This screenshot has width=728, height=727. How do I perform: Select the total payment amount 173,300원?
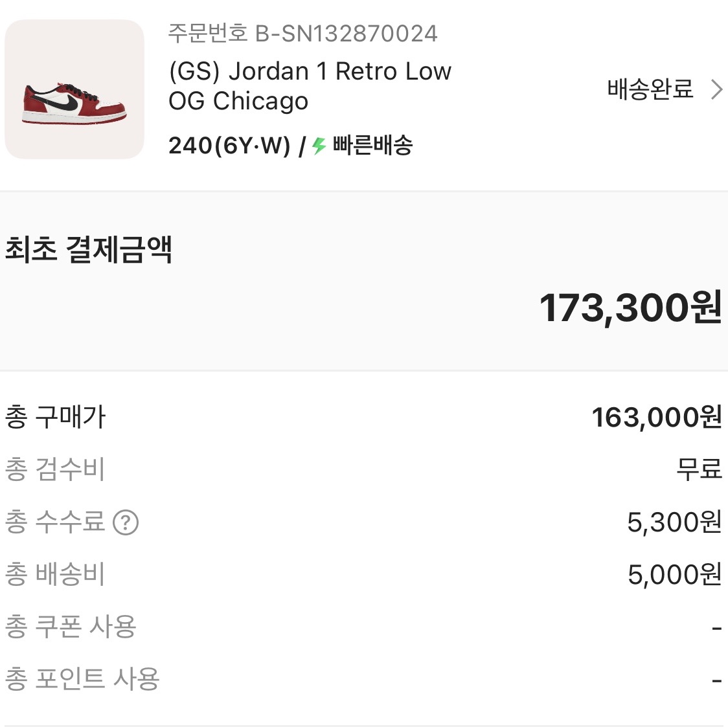click(631, 307)
